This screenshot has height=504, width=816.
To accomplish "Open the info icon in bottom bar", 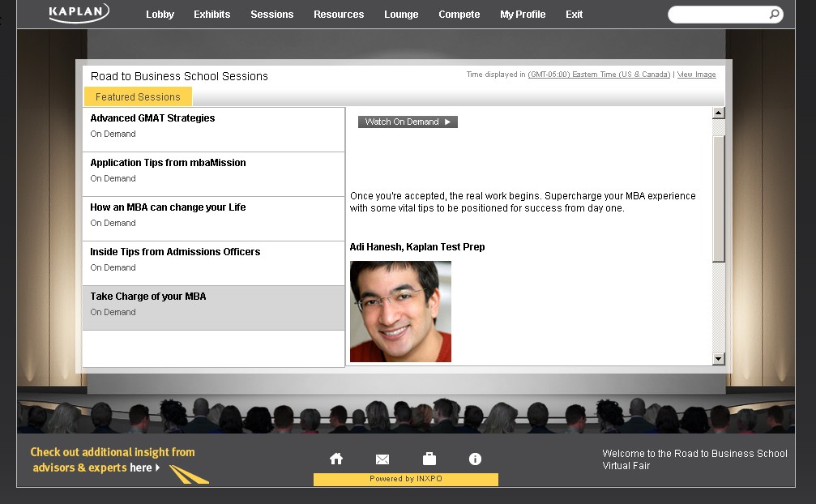I will click(476, 459).
